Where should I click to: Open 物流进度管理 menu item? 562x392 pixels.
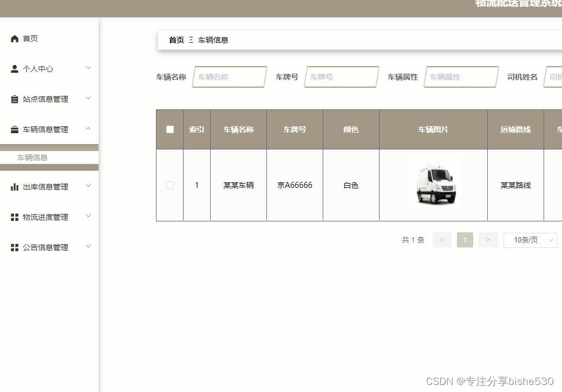49,217
